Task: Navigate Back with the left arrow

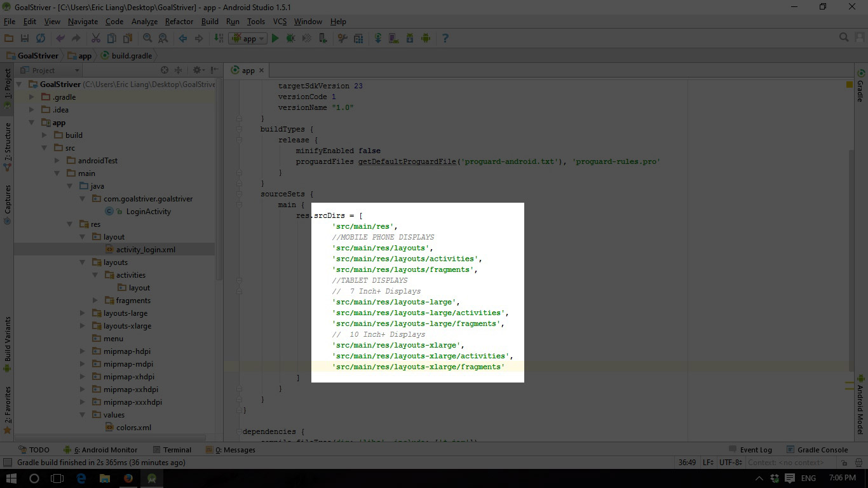Action: pos(183,38)
